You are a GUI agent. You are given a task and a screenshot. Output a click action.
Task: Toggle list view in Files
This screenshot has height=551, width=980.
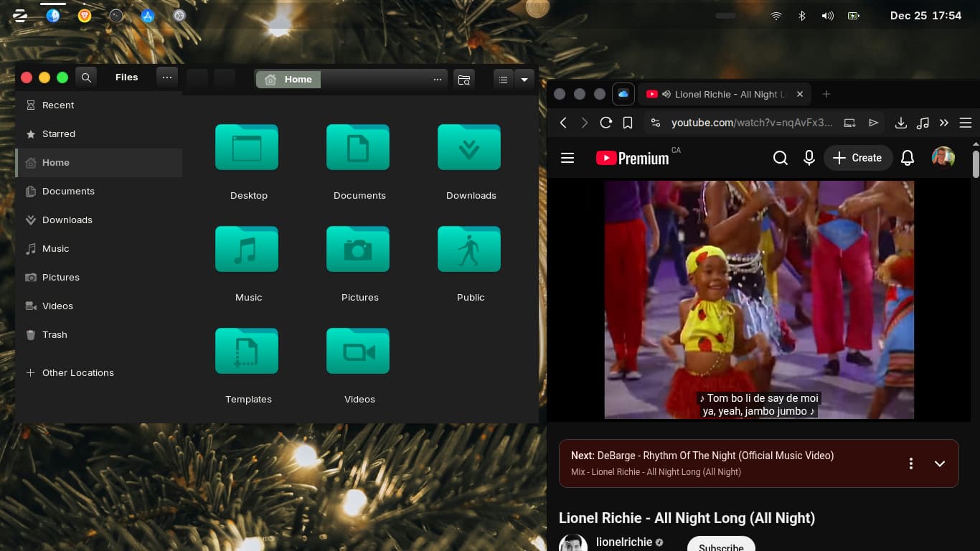(x=504, y=80)
